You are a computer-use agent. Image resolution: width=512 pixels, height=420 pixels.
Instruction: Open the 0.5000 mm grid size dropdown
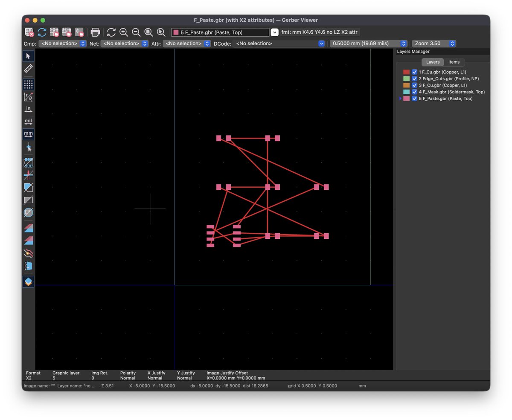[369, 43]
